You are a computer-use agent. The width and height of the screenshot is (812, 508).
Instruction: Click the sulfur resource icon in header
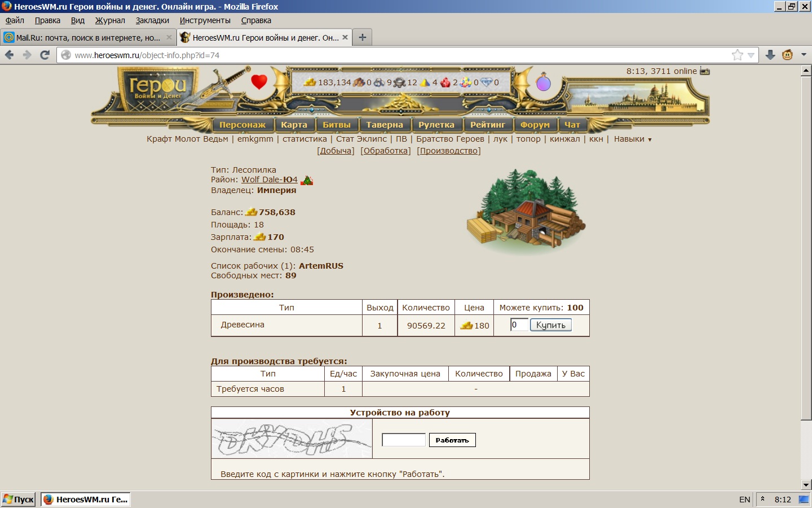click(425, 82)
